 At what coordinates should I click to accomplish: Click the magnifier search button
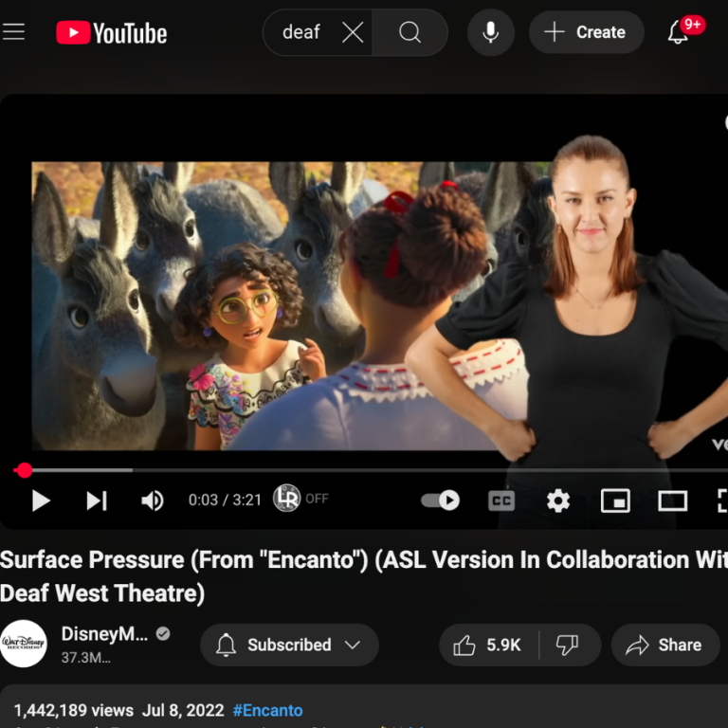click(409, 33)
